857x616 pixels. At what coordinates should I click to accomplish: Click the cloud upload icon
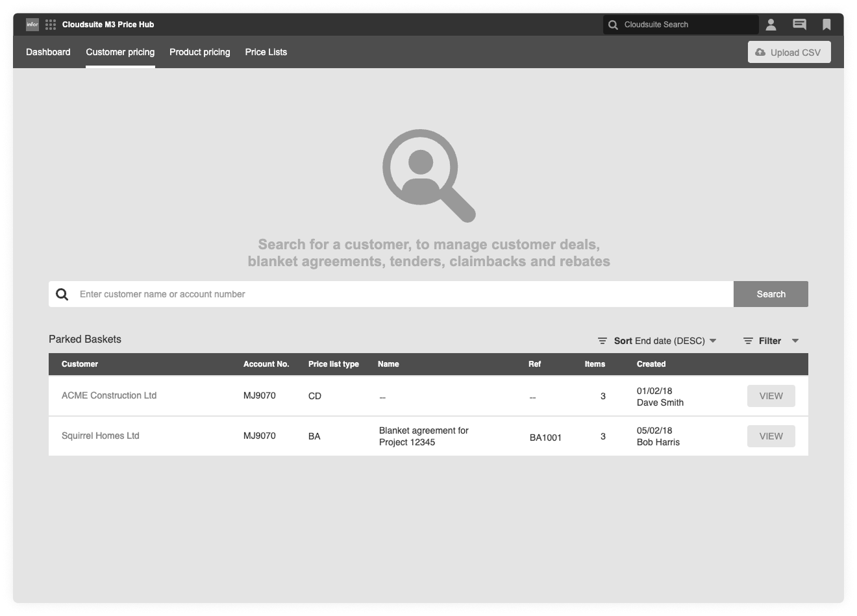(760, 52)
